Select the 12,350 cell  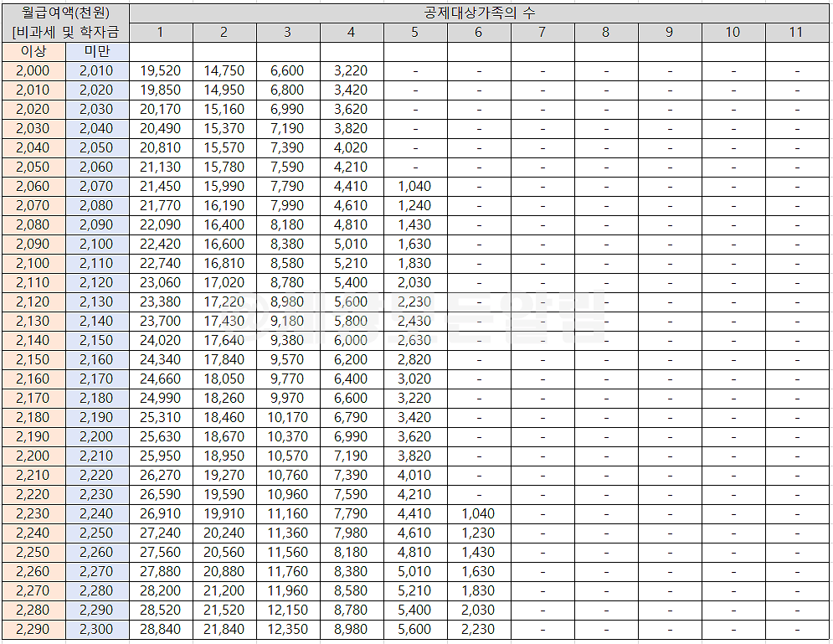(x=288, y=630)
